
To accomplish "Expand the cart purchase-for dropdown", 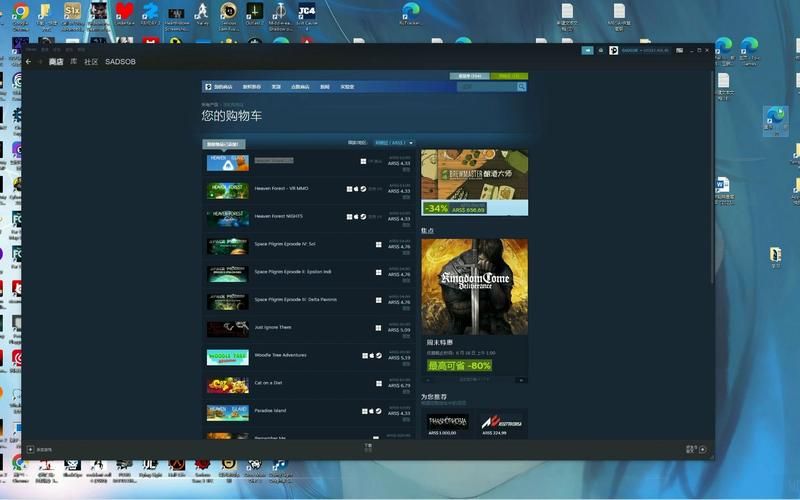I will pos(394,143).
